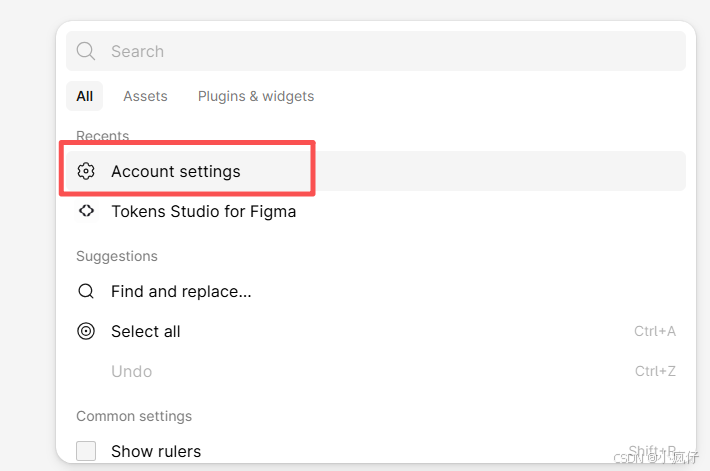710x471 pixels.
Task: Click the Common settings section header
Action: [134, 416]
